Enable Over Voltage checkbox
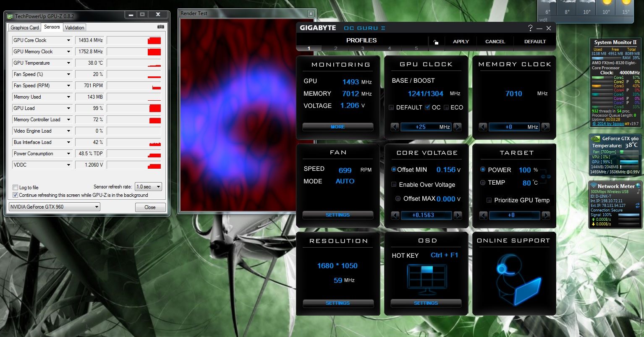Image resolution: width=644 pixels, height=337 pixels. click(394, 185)
